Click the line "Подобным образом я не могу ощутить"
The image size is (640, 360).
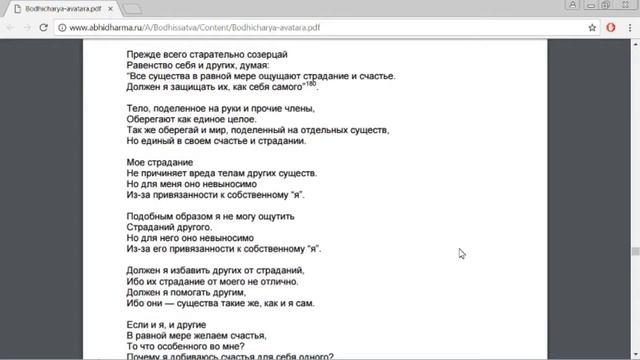pyautogui.click(x=210, y=216)
